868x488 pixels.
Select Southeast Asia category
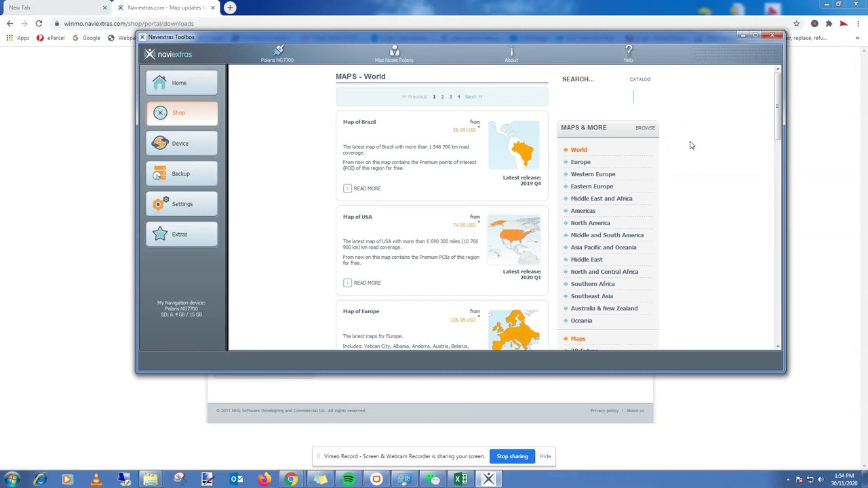pos(591,296)
